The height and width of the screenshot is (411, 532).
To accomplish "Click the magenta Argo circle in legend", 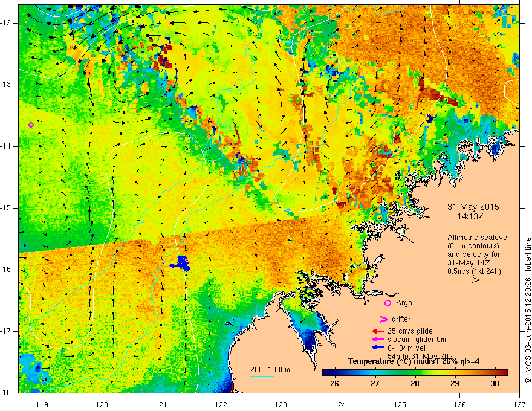I will point(388,303).
